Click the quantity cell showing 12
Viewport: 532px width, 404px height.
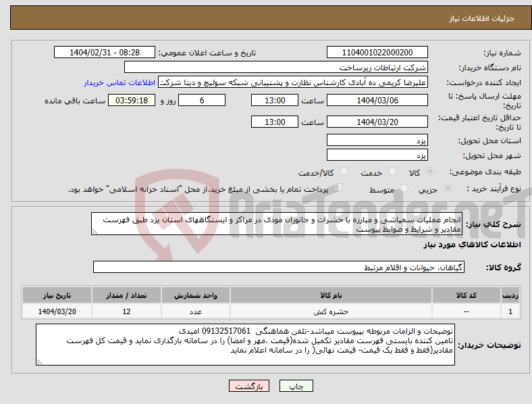(x=126, y=311)
